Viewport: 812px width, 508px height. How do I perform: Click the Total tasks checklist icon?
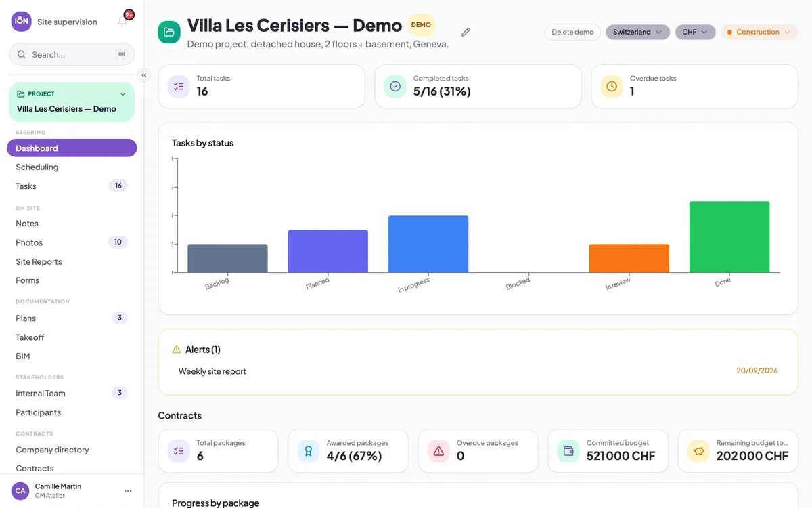pos(179,87)
